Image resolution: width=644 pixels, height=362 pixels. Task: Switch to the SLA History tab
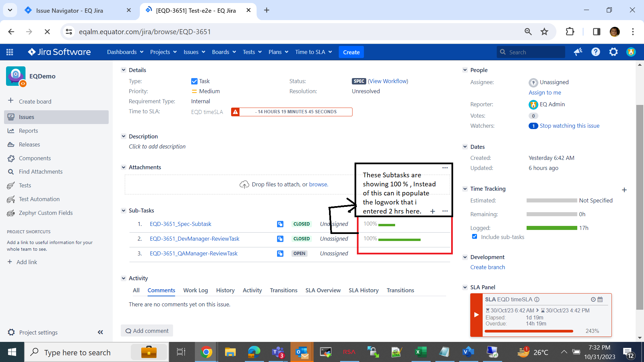tap(363, 290)
